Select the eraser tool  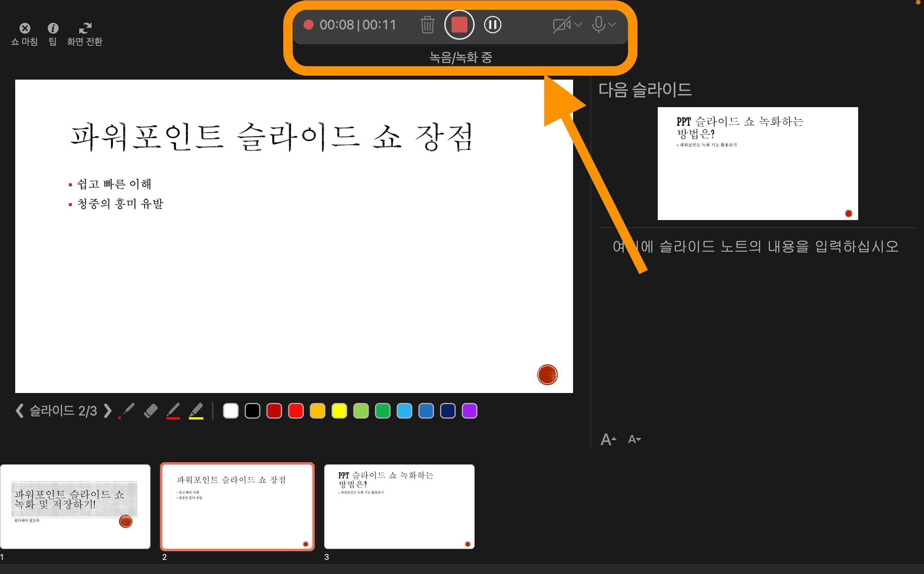(x=151, y=411)
